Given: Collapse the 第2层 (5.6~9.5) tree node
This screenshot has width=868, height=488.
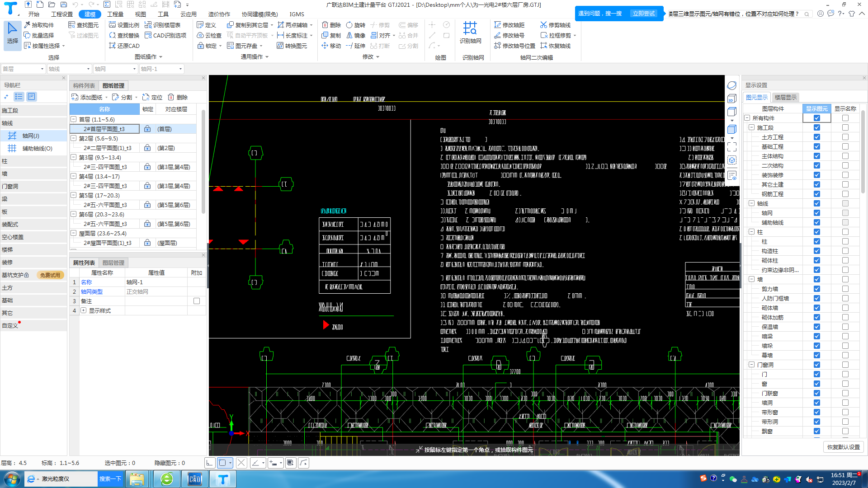Looking at the screenshot, I should tap(74, 139).
